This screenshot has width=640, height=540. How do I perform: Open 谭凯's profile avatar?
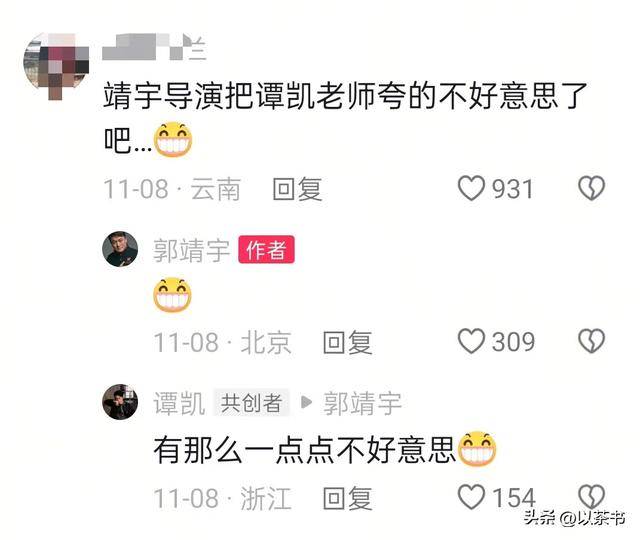(x=120, y=402)
